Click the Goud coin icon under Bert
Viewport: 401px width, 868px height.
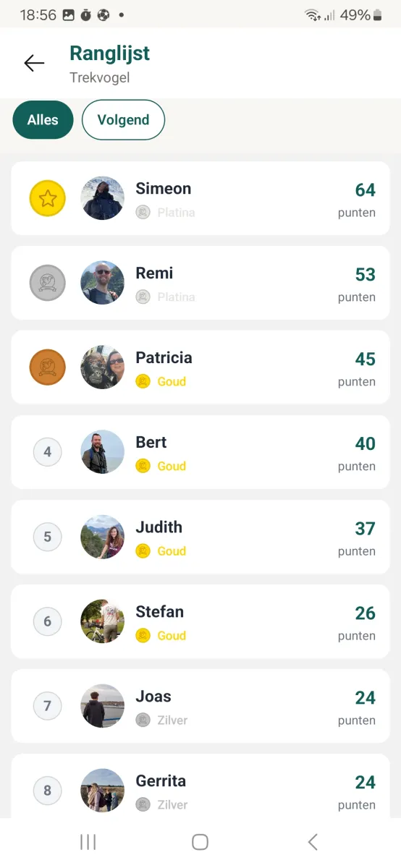click(143, 467)
